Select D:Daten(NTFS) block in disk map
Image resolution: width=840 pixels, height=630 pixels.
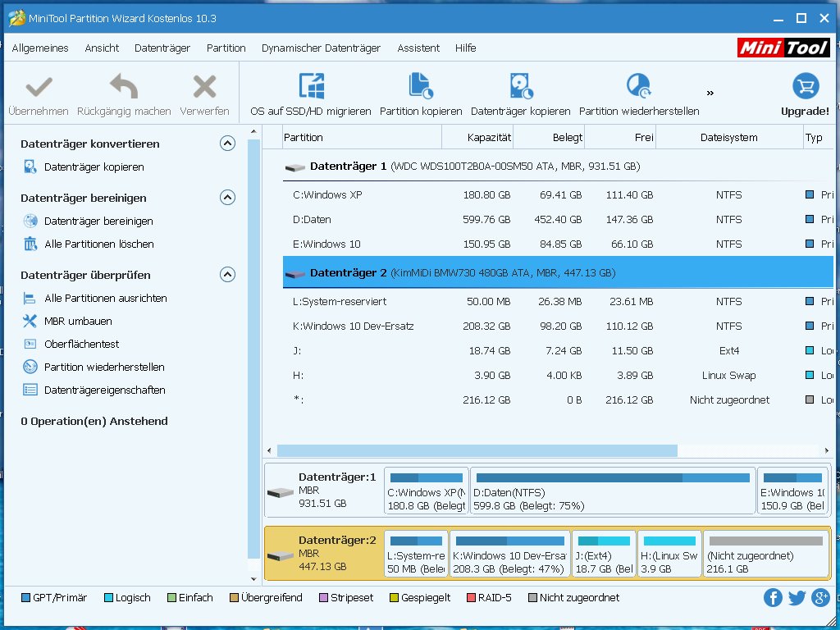click(x=613, y=491)
